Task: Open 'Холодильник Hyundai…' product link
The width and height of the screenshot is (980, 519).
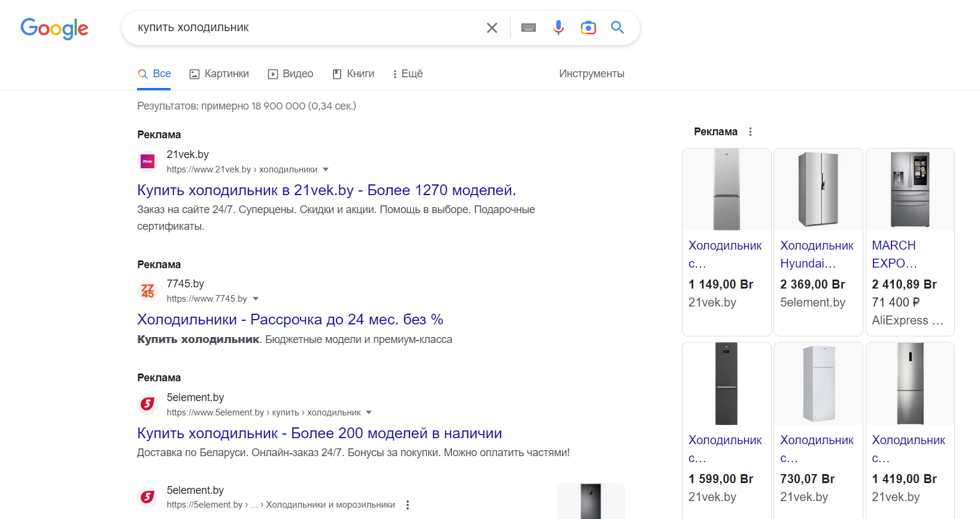Action: click(x=817, y=254)
